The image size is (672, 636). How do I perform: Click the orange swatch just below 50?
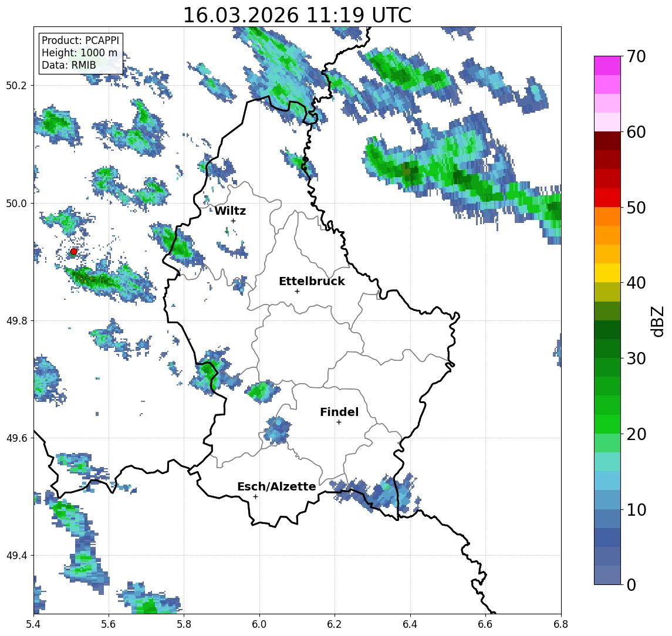[x=607, y=216]
